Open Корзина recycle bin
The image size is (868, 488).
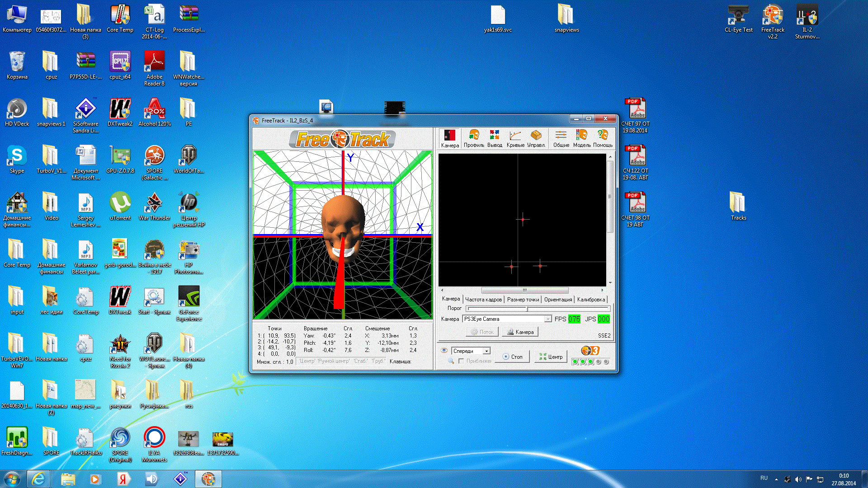point(17,65)
